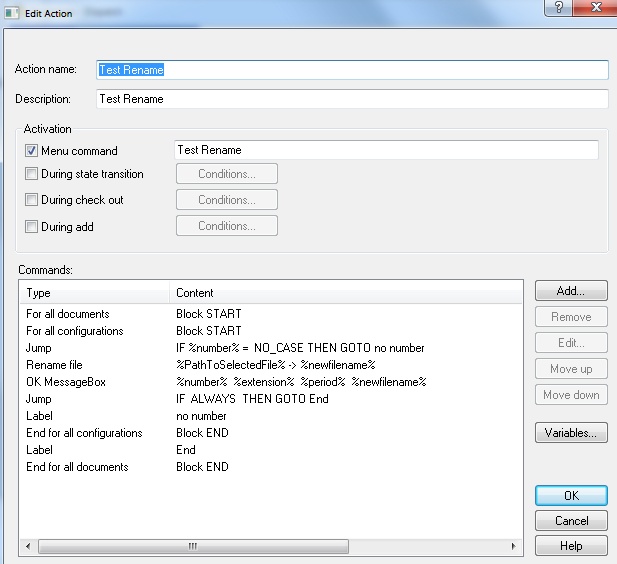This screenshot has height=564, width=617.
Task: Click the Action name input field
Action: click(x=352, y=70)
